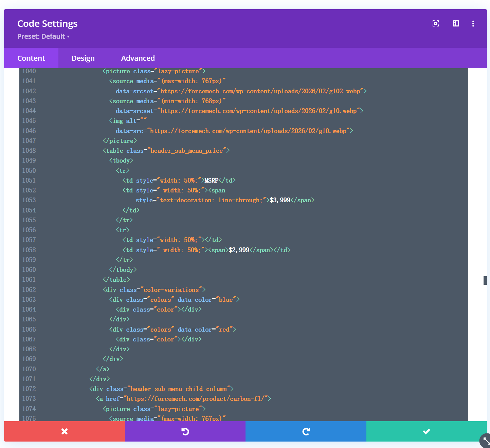
Task: Click line number 1062 in the gutter
Action: [x=29, y=290]
